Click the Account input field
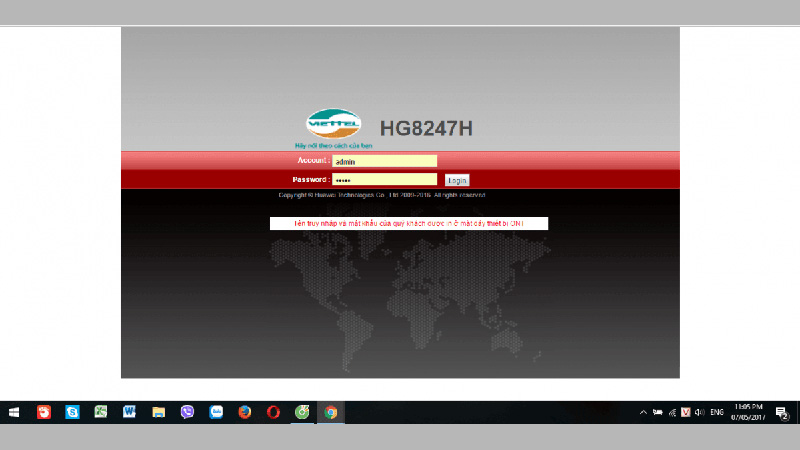The image size is (800, 450). coord(384,161)
